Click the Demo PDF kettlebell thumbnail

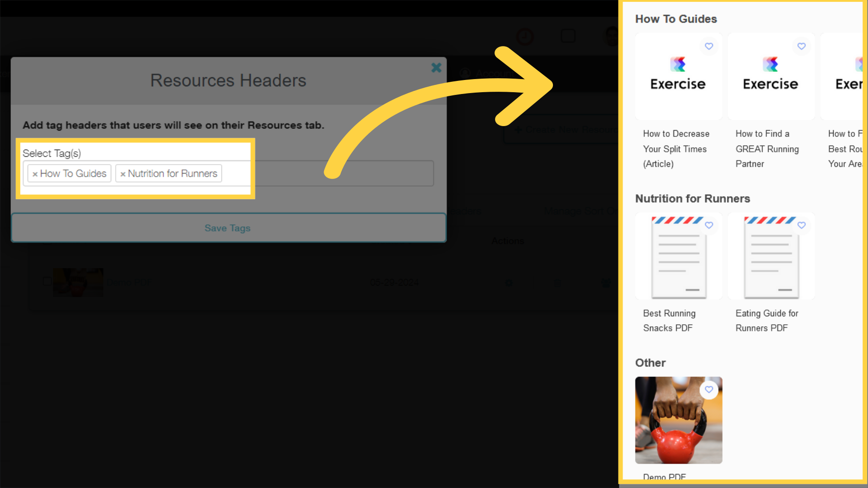pos(679,419)
